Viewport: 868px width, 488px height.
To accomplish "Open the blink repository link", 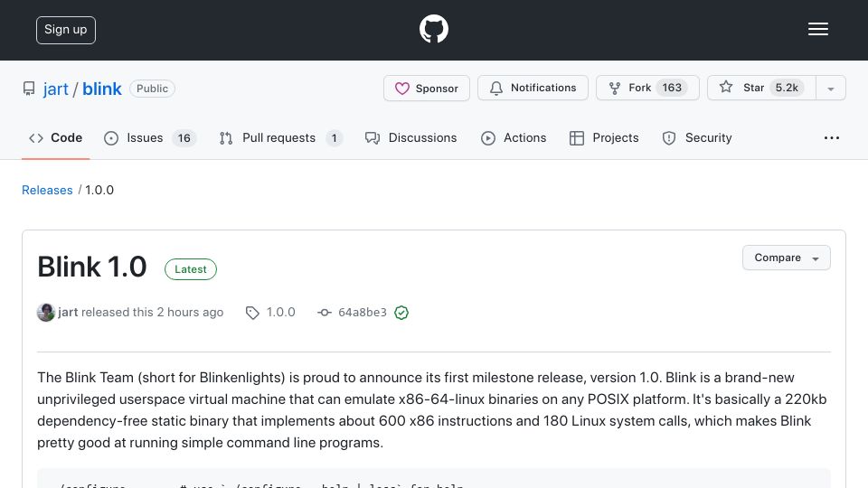I will click(102, 89).
